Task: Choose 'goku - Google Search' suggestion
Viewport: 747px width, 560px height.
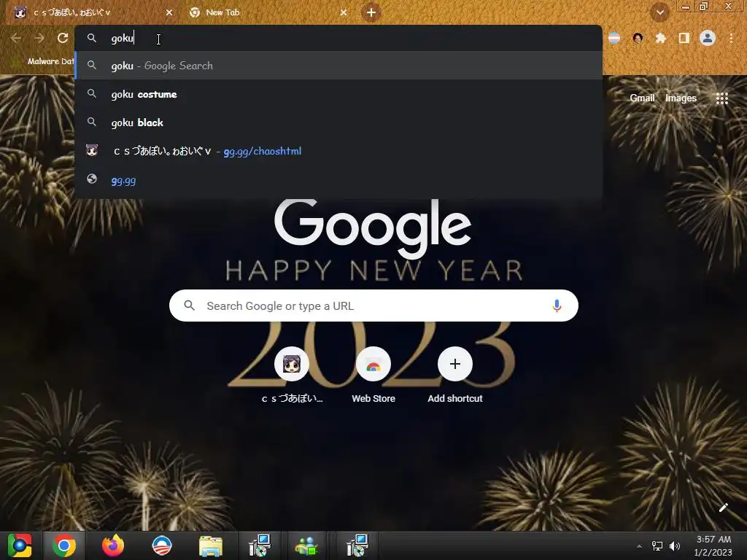Action: coord(338,65)
